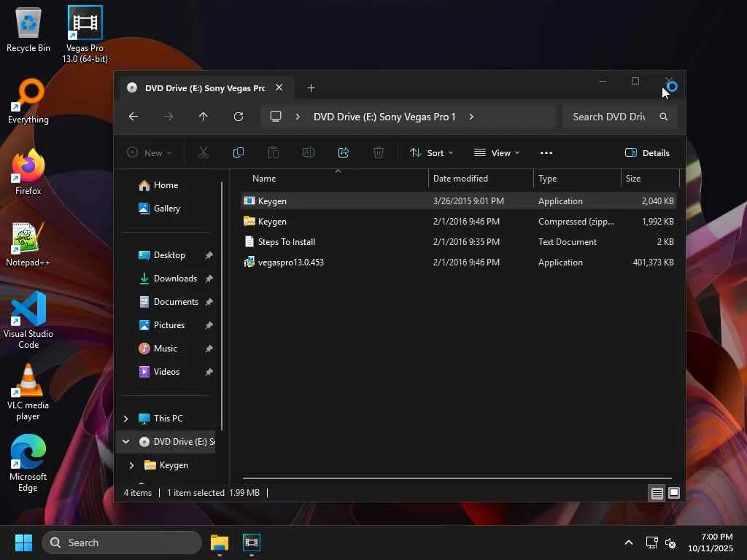Sort by Type column header
Screen dimensions: 747x560
click(547, 179)
